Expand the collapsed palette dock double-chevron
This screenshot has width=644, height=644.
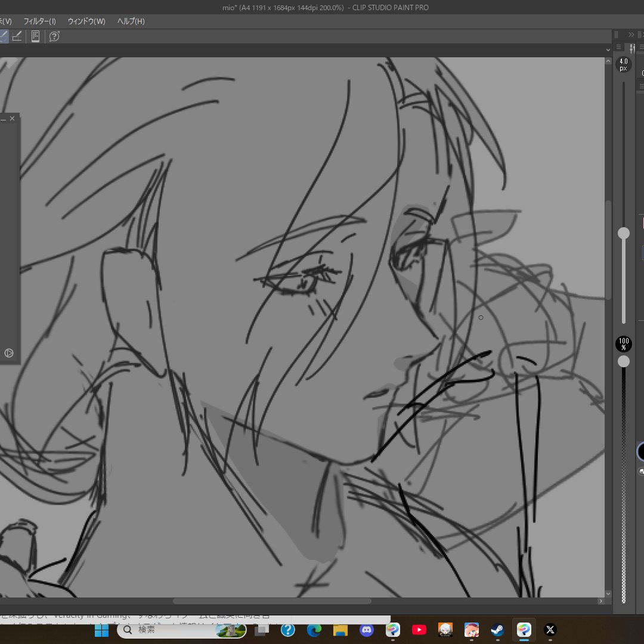631,35
